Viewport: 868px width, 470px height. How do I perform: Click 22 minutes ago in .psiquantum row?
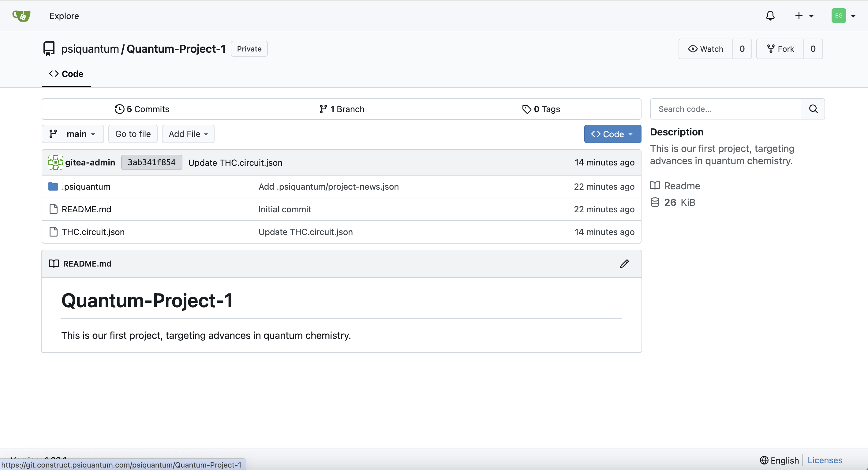coord(604,186)
